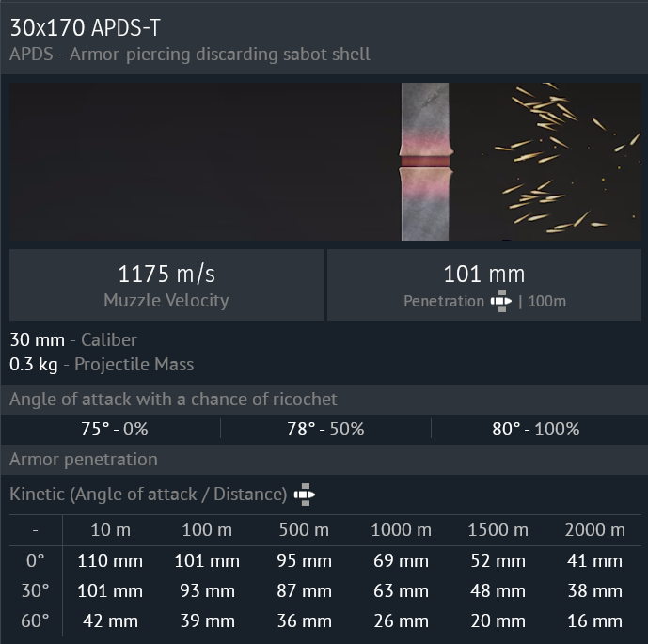Click the 16 mm cell at 60°
Screen dimensions: 648x644
(x=595, y=620)
